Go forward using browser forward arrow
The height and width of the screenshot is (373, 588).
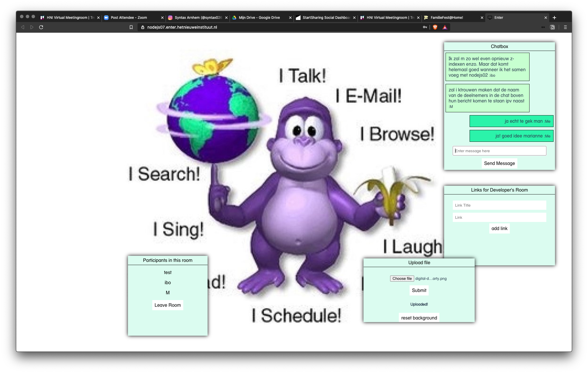[x=32, y=27]
